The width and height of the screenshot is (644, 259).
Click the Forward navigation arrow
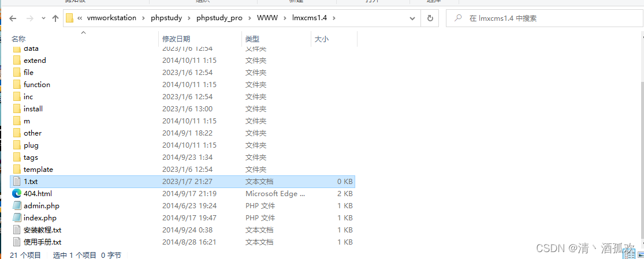29,18
